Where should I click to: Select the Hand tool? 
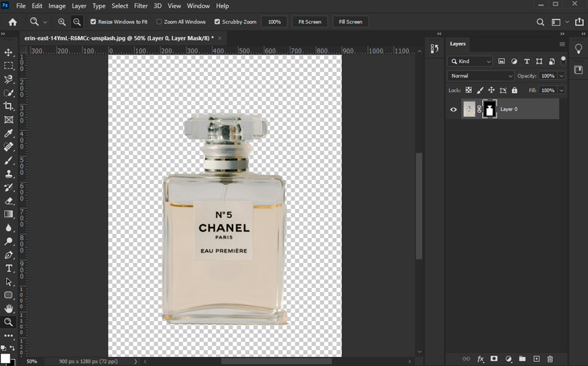coord(8,309)
